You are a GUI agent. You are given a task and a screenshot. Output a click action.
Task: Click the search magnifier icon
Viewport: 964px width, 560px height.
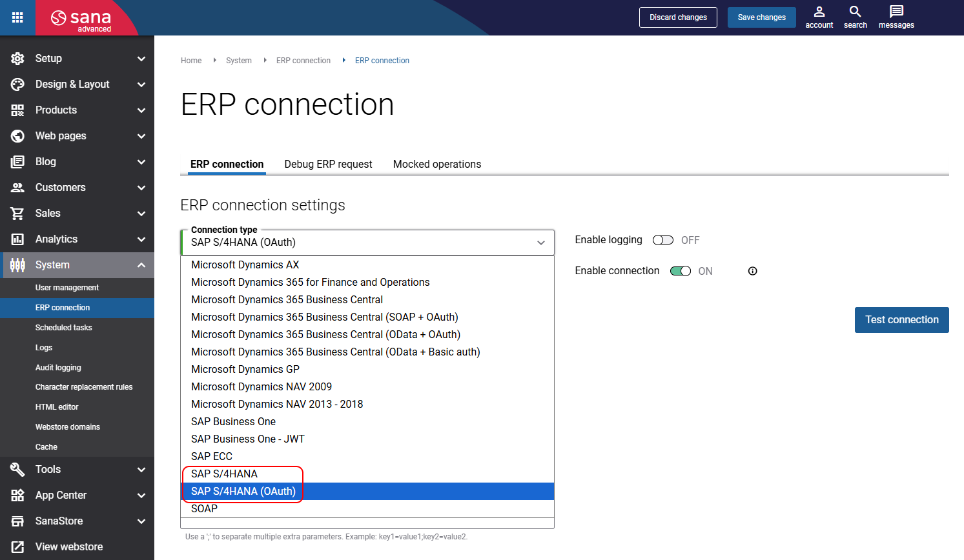point(856,12)
